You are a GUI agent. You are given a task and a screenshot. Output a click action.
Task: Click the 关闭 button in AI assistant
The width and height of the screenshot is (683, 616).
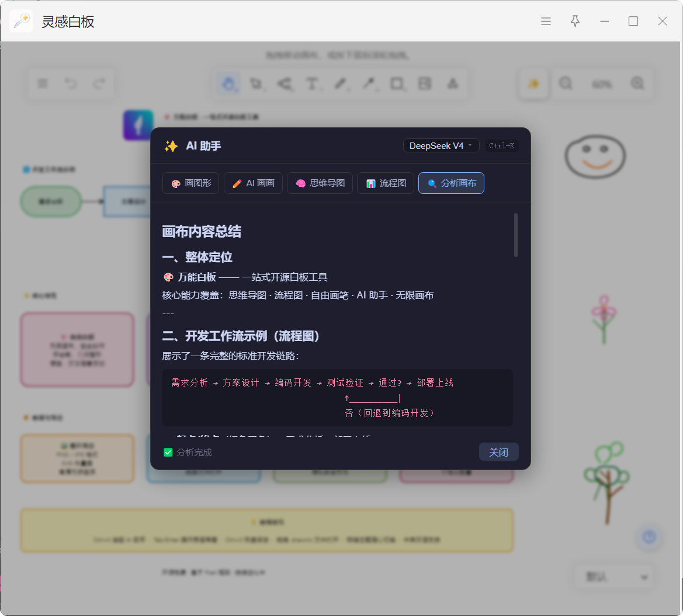[x=499, y=453]
